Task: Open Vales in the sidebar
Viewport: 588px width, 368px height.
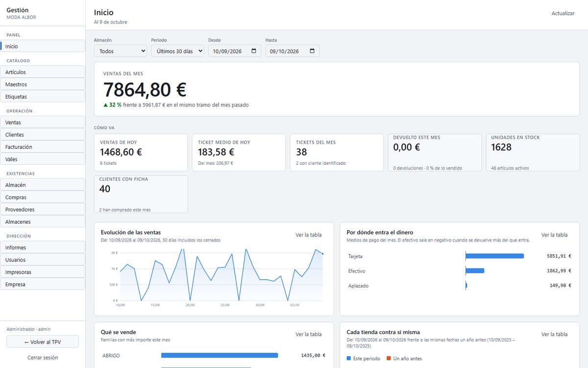Action: [x=43, y=159]
